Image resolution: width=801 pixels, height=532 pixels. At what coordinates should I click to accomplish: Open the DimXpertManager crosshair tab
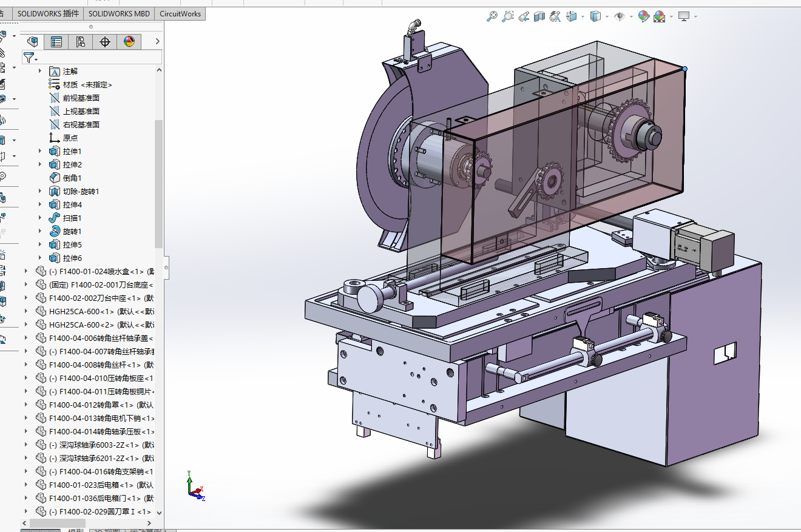104,42
